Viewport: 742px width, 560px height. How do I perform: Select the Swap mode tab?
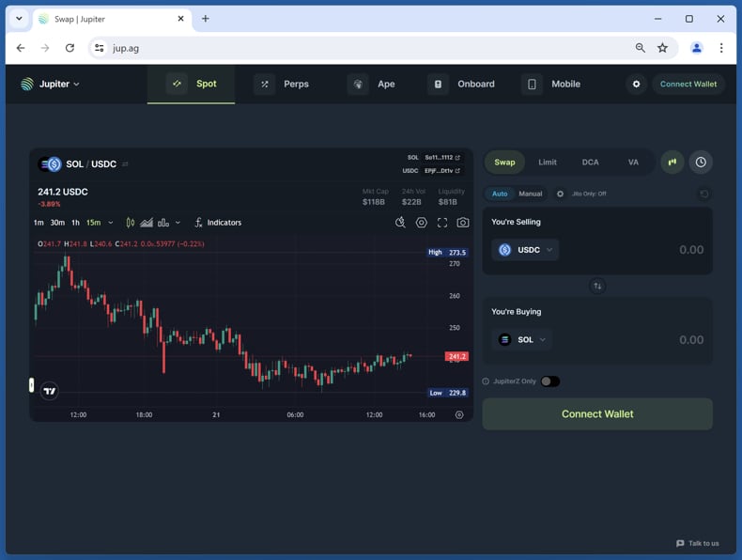pos(504,162)
